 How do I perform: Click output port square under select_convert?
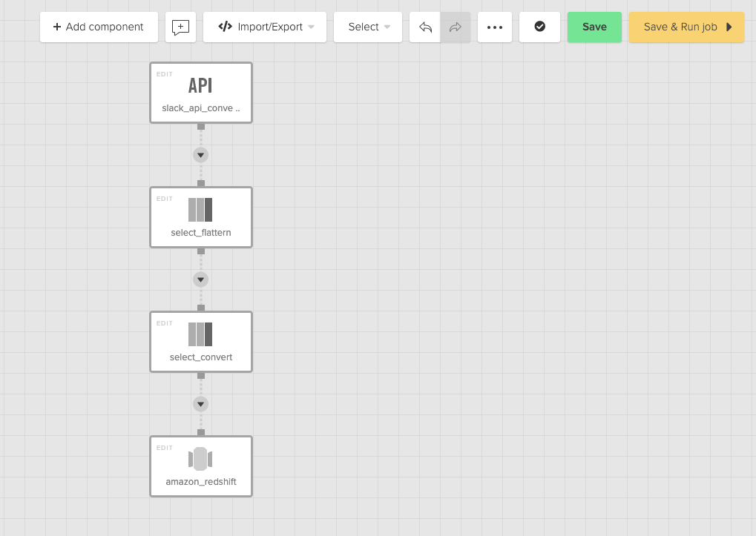point(201,376)
